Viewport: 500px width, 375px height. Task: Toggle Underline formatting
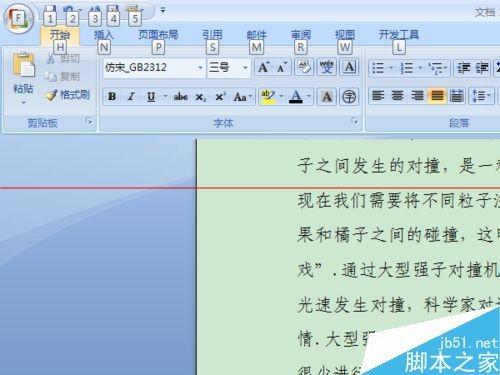pyautogui.click(x=151, y=97)
